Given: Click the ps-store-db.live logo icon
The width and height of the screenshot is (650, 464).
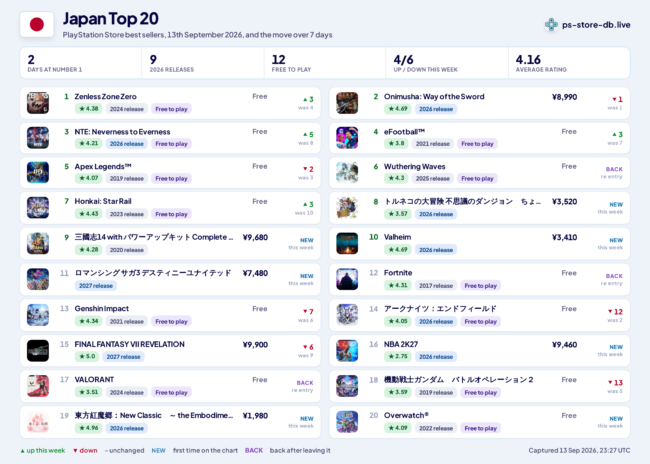Looking at the screenshot, I should point(551,24).
